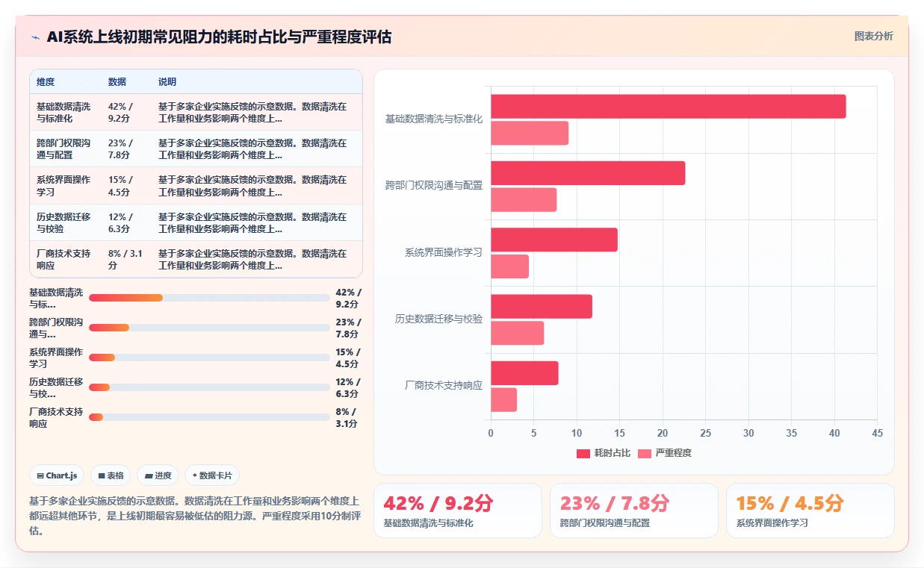This screenshot has height=568, width=924.
Task: Click the 数据 column header
Action: (x=117, y=81)
